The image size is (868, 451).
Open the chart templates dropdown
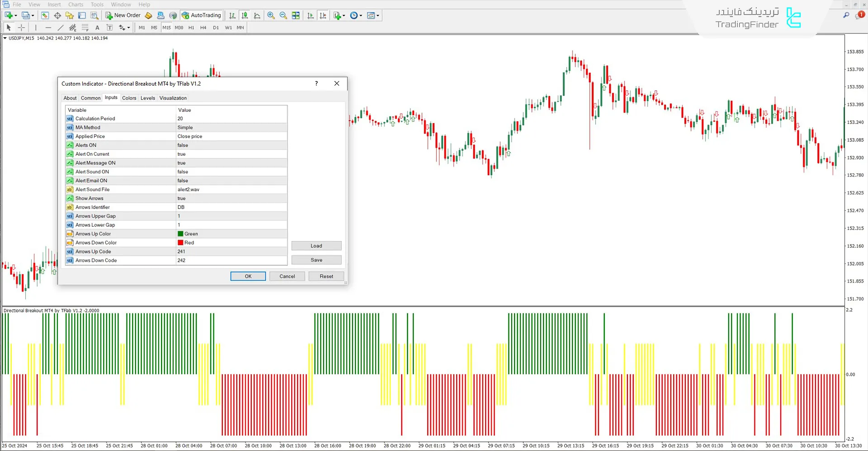click(x=377, y=15)
